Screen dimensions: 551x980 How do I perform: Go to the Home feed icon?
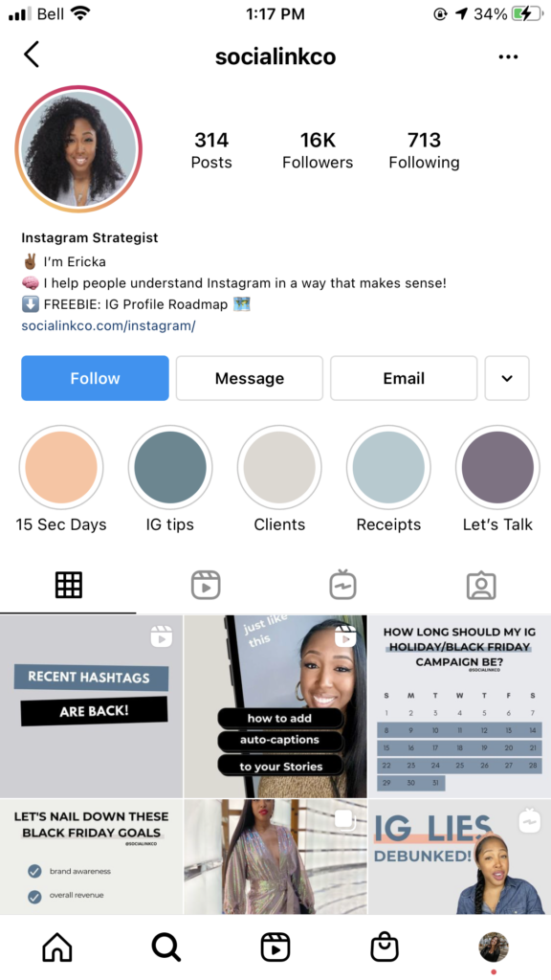click(x=56, y=947)
